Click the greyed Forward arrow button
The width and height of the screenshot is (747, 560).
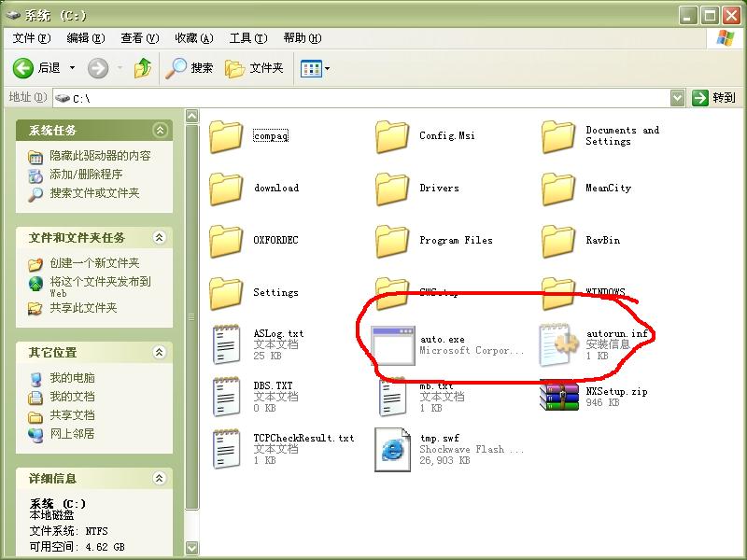[98, 68]
